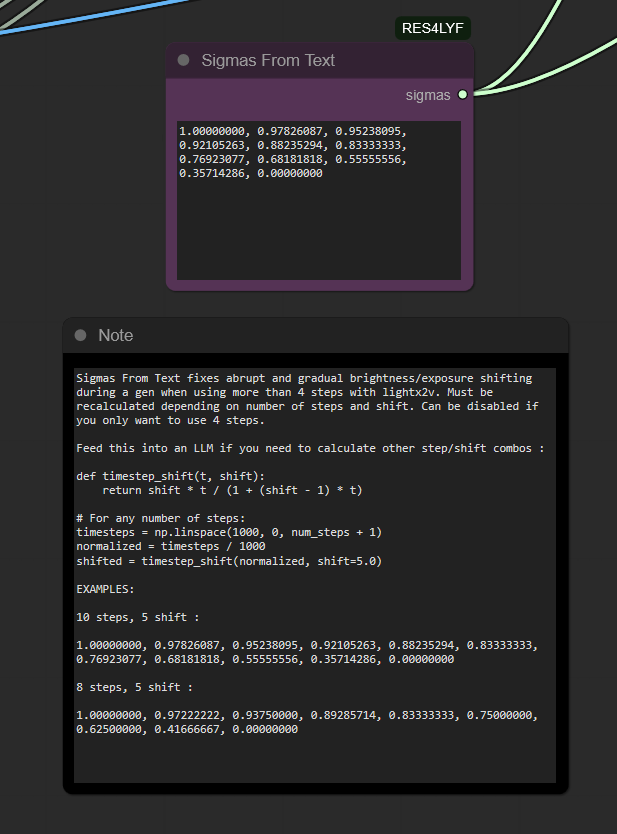Click the value 0.35714286 in Sigmas node
This screenshot has width=617, height=834.
click(x=212, y=173)
